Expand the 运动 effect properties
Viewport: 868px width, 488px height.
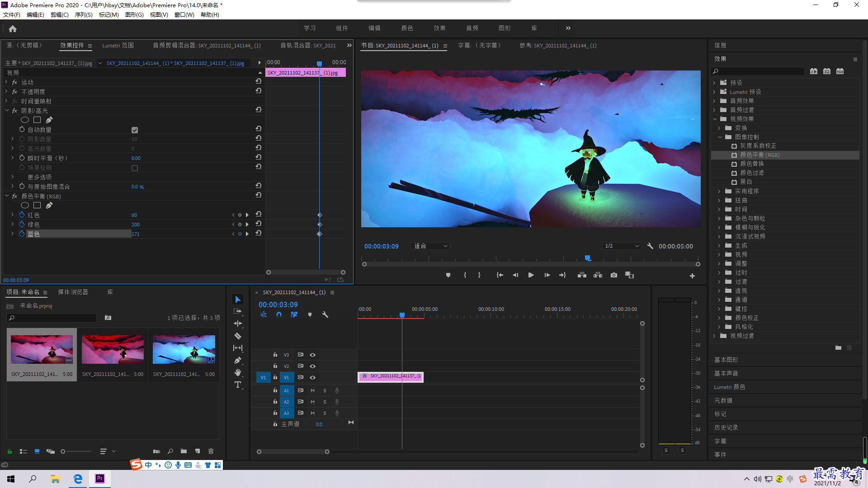pos(6,82)
